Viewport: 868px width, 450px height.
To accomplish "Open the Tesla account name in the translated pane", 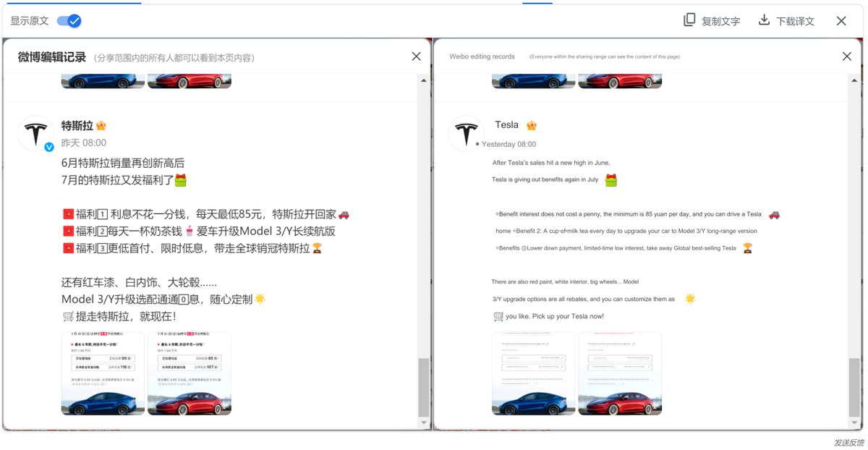I will coord(506,125).
